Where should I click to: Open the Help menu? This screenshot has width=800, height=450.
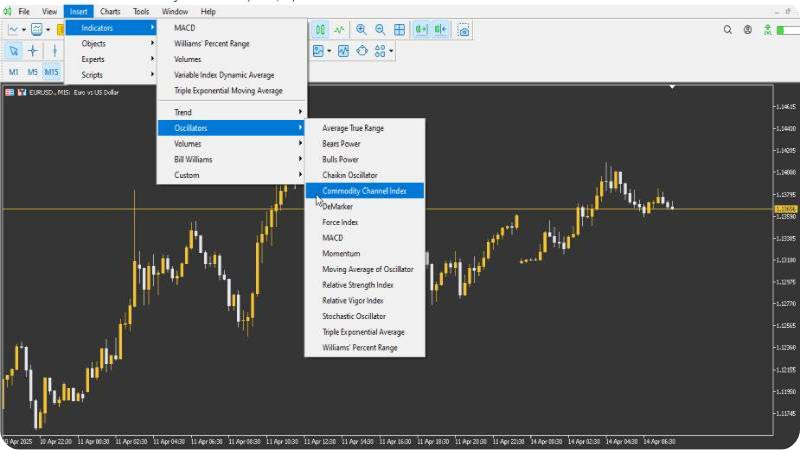208,11
